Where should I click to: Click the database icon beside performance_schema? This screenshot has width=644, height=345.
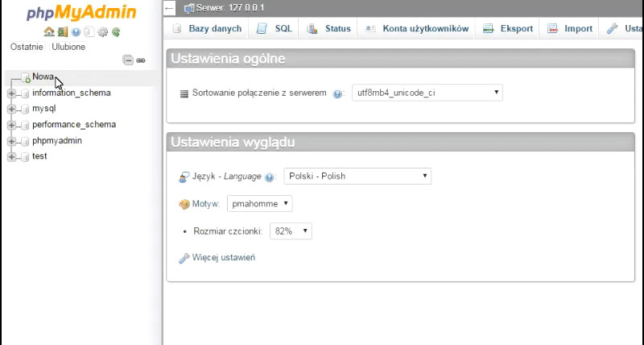(25, 125)
